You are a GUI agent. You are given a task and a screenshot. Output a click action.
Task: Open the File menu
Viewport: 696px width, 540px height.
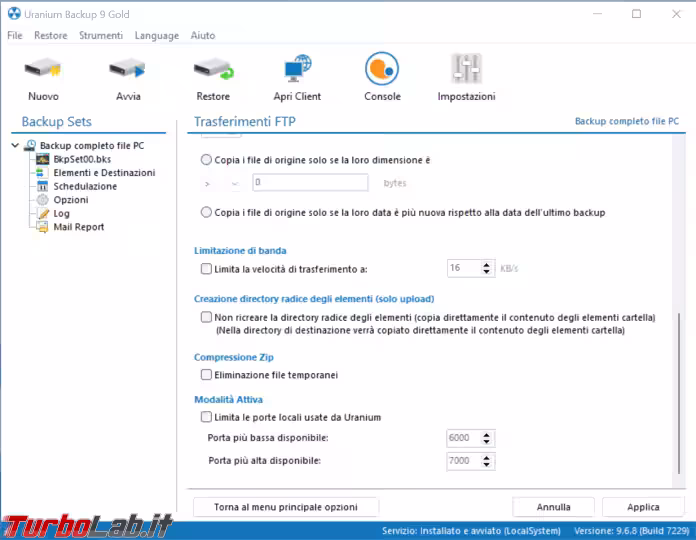tap(15, 35)
